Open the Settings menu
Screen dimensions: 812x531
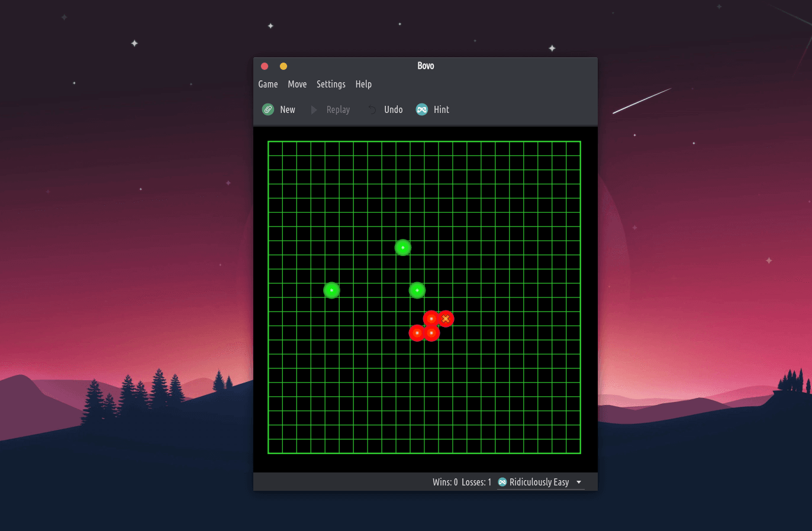pyautogui.click(x=331, y=84)
